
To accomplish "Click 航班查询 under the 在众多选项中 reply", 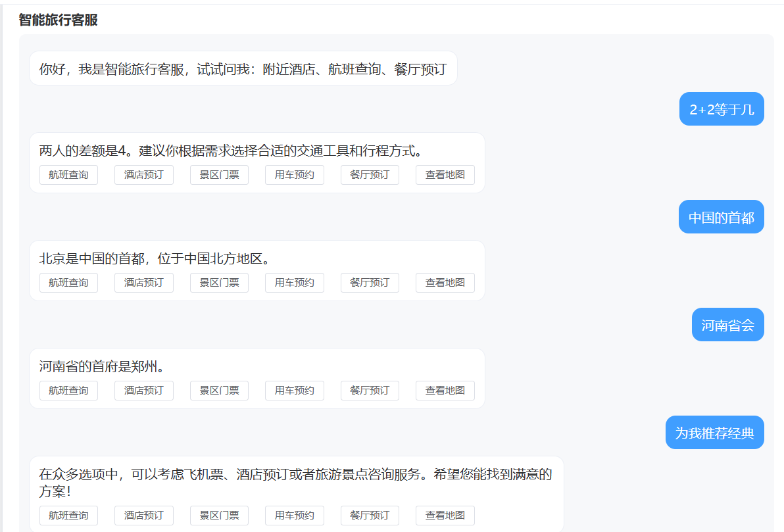I will point(68,516).
